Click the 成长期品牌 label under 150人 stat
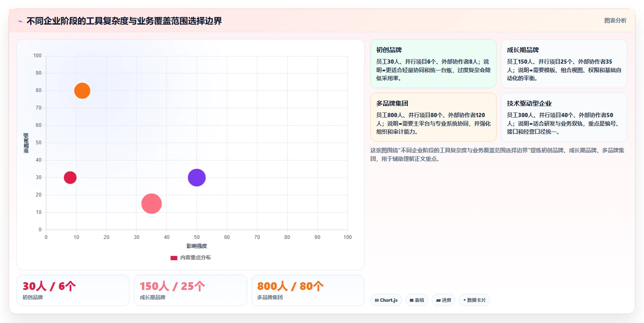 (x=153, y=298)
